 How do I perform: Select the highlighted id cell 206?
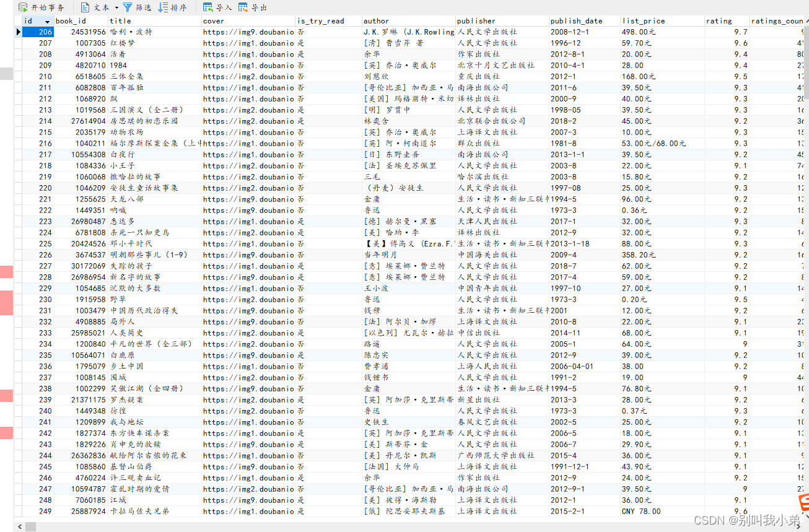coord(38,32)
